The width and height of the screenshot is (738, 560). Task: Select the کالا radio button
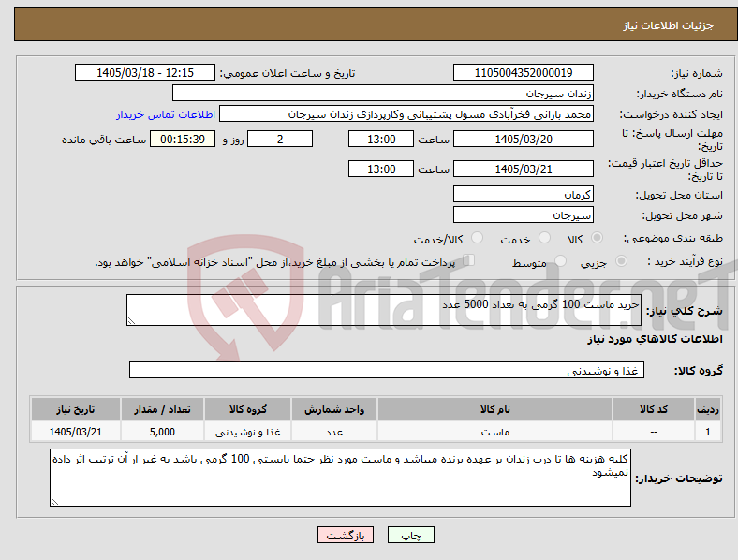597,238
